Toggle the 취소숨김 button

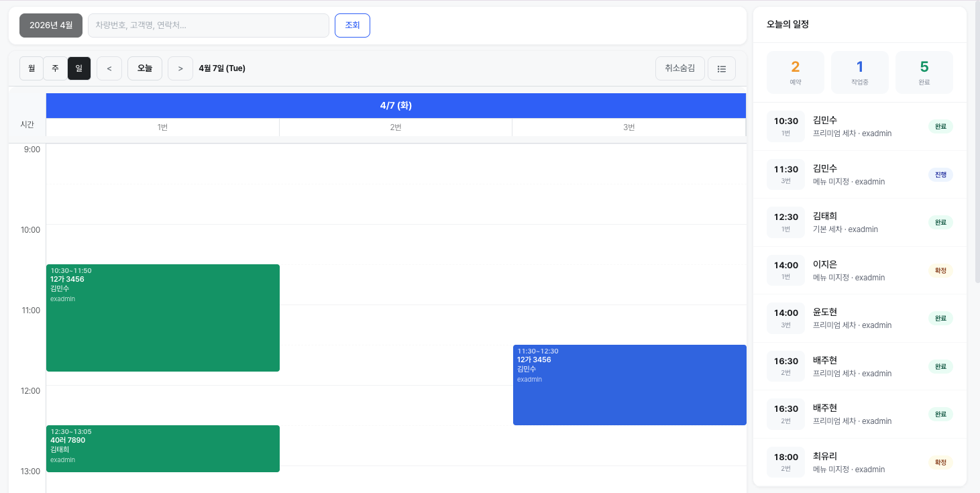pos(679,68)
